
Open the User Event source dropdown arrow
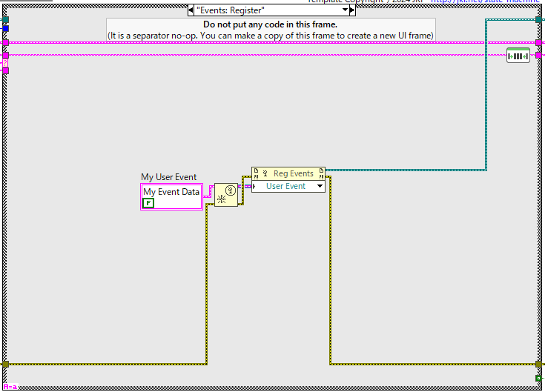pyautogui.click(x=320, y=186)
